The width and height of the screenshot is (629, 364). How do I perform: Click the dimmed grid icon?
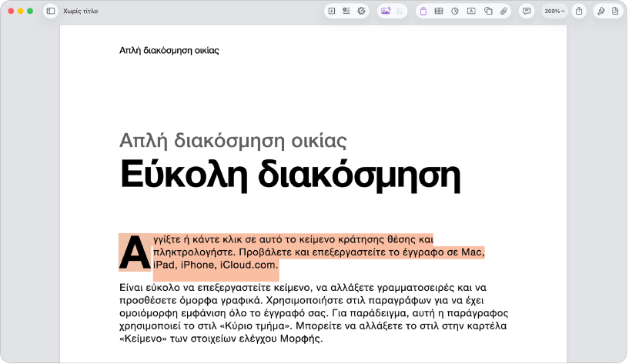pyautogui.click(x=400, y=12)
